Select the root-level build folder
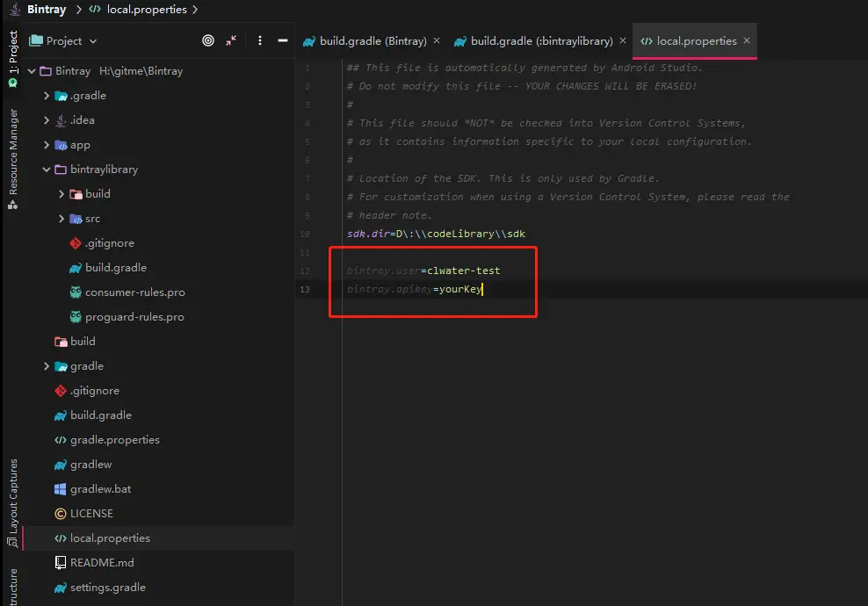Viewport: 868px width, 606px height. [x=83, y=342]
